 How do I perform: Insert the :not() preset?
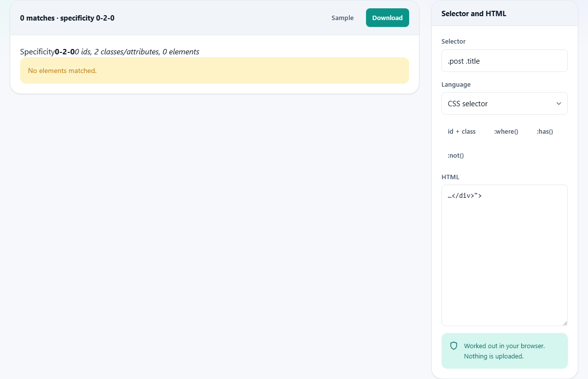click(x=456, y=155)
